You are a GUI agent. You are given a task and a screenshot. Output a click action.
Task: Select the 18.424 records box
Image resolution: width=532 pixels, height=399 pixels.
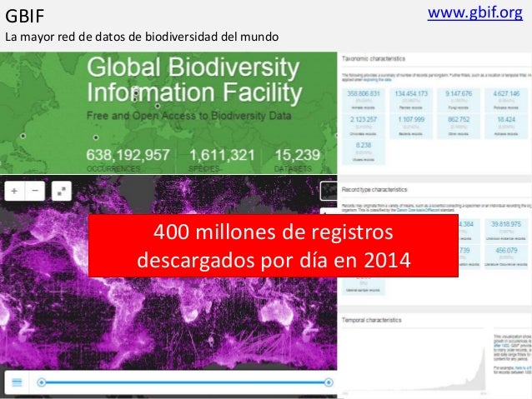tap(506, 126)
